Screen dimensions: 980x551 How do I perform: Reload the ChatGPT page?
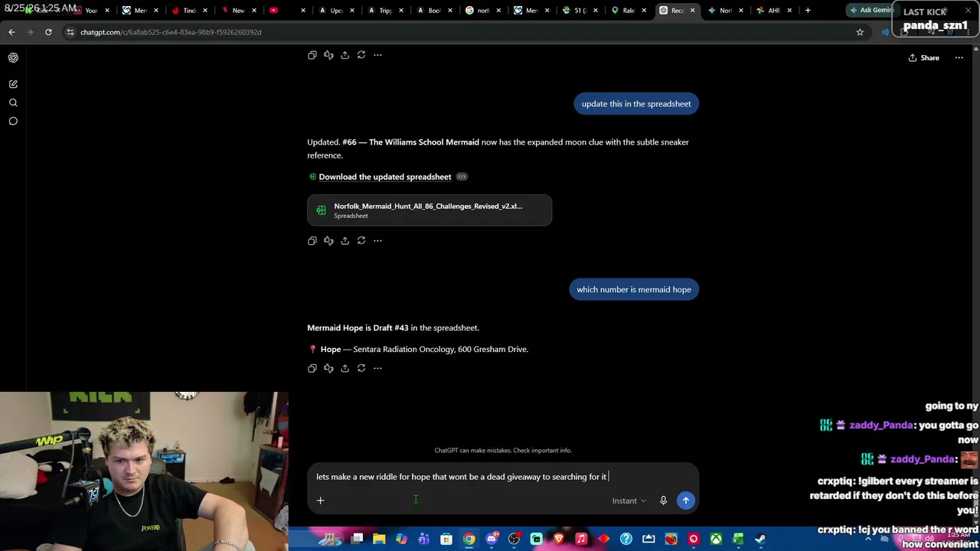48,32
